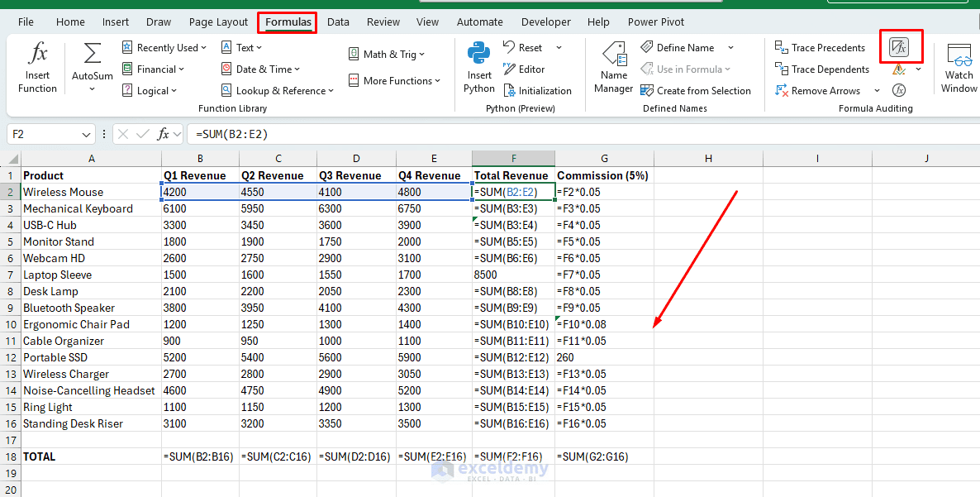Click the formula bar fx icon

[x=163, y=134]
